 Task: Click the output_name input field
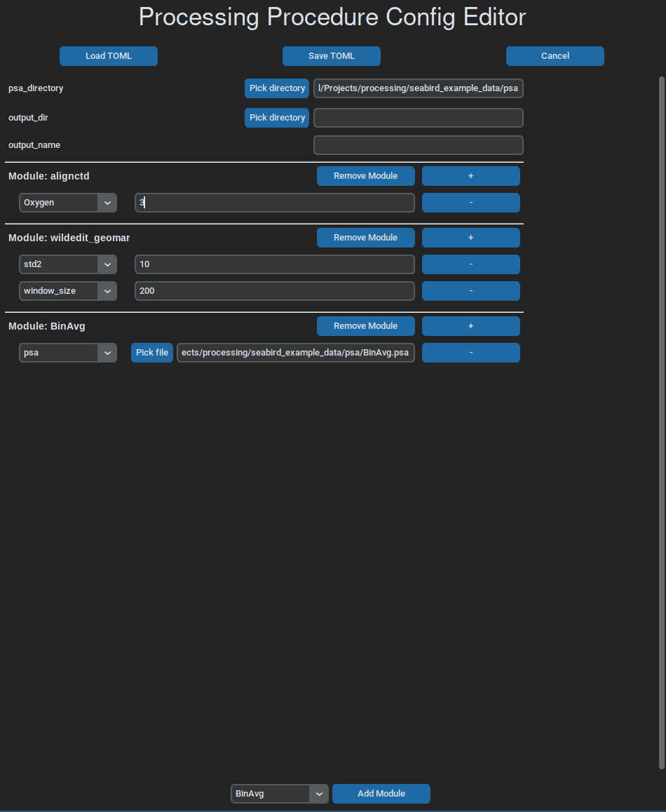pos(418,144)
